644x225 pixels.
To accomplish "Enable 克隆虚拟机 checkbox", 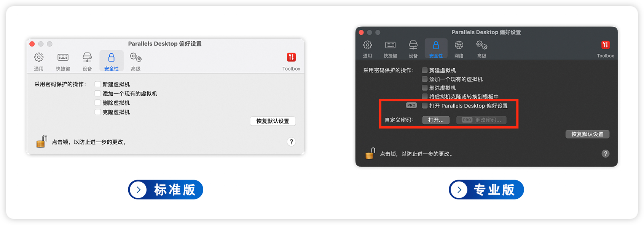I will pyautogui.click(x=98, y=112).
